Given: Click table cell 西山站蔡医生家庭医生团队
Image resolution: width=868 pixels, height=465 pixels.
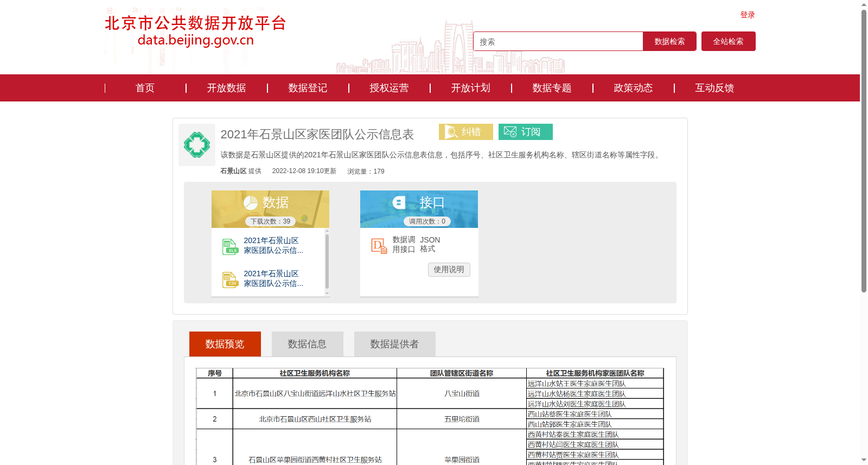Looking at the screenshot, I should coord(595,414).
